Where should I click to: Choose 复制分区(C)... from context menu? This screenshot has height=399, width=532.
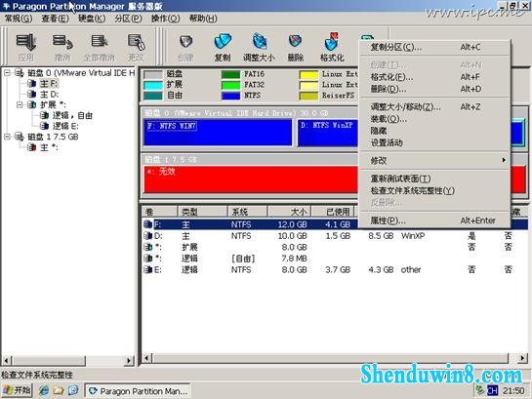tap(434, 47)
